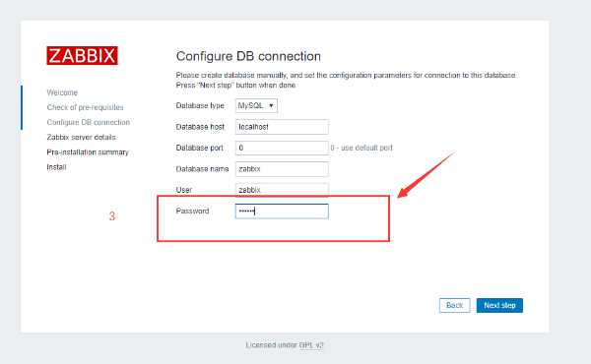Screen dimensions: 591x364
Task: Click the Next step button
Action: point(499,305)
